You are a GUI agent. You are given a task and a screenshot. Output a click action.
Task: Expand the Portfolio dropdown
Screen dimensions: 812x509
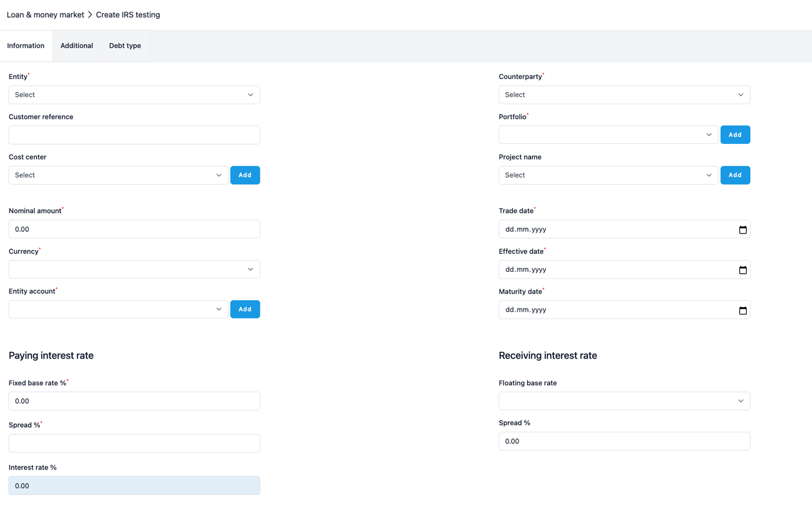coord(608,135)
